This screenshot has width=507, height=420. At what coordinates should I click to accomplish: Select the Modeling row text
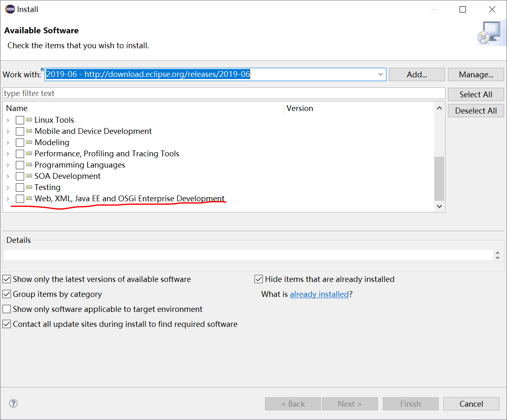click(x=52, y=142)
